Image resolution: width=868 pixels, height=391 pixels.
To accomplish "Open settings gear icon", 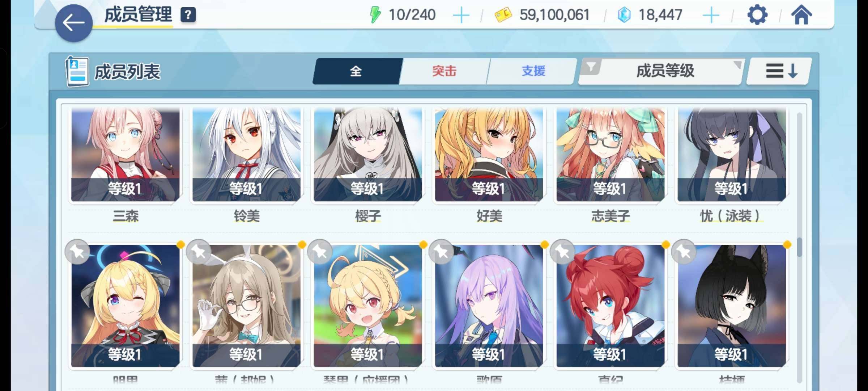I will [x=757, y=15].
